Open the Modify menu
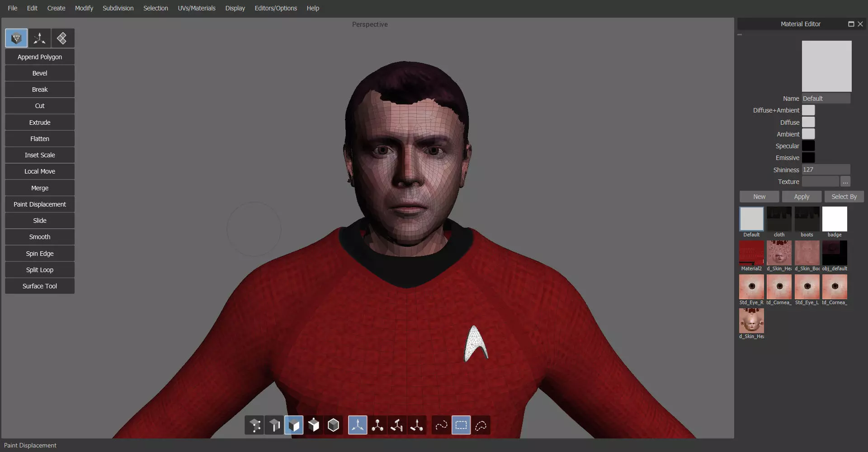868x452 pixels. [84, 8]
